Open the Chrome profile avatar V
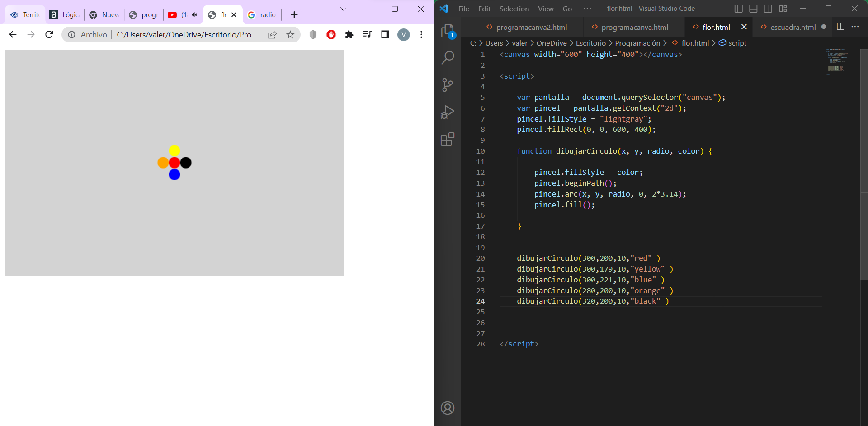868x426 pixels. point(404,34)
